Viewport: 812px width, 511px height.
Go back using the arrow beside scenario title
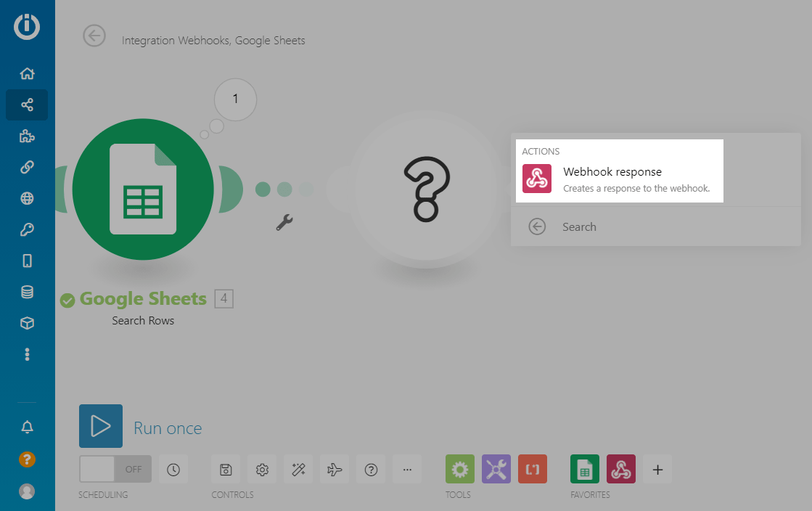(94, 36)
